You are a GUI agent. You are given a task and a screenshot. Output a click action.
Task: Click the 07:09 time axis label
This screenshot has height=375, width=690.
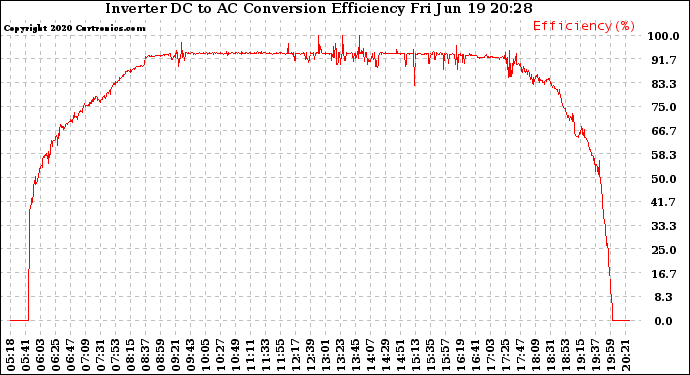(x=86, y=355)
